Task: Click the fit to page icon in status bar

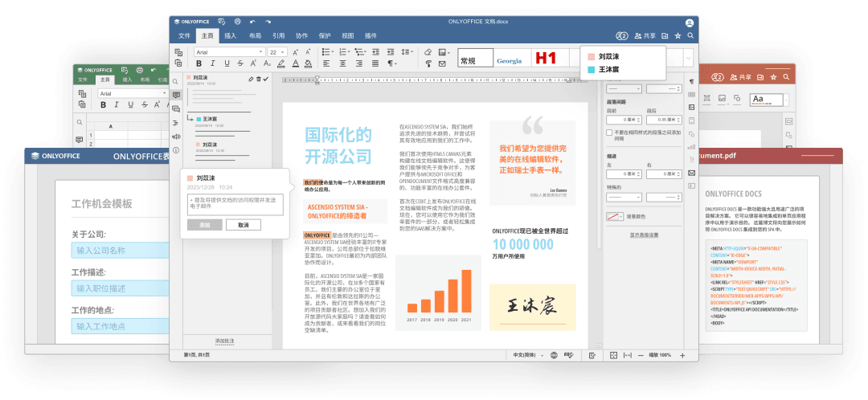Action: (x=613, y=355)
